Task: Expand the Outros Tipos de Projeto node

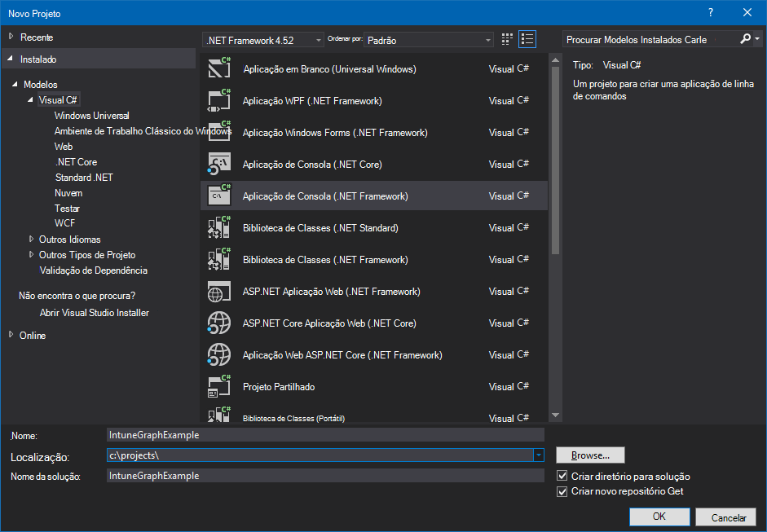Action: (31, 255)
